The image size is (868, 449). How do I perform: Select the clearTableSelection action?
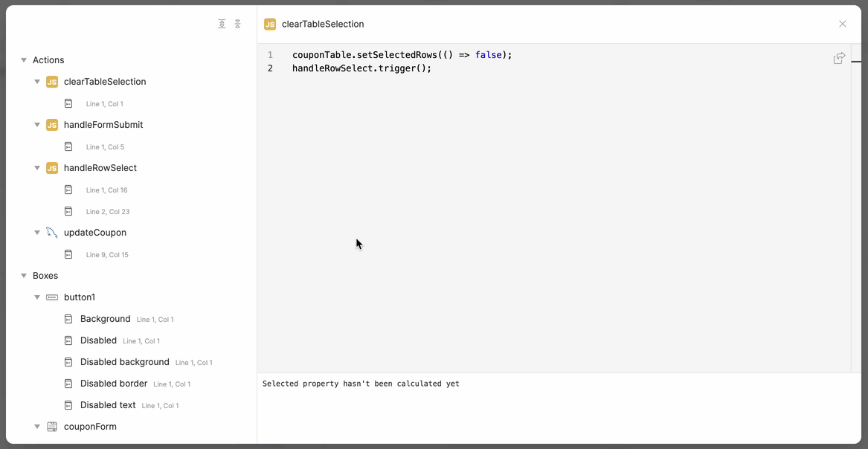[x=105, y=82]
